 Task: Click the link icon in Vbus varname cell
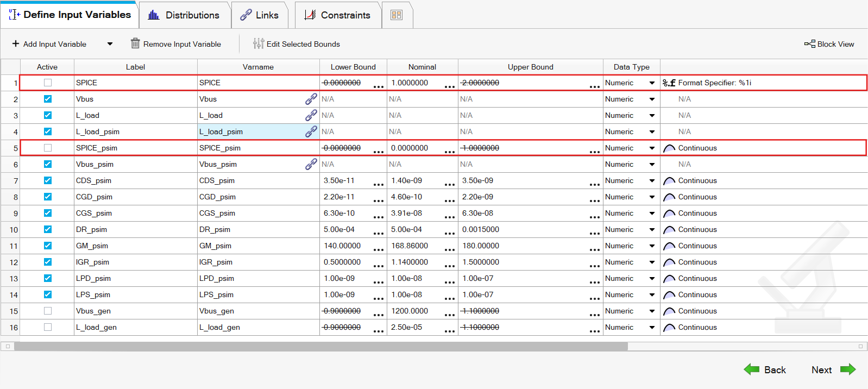tap(311, 99)
